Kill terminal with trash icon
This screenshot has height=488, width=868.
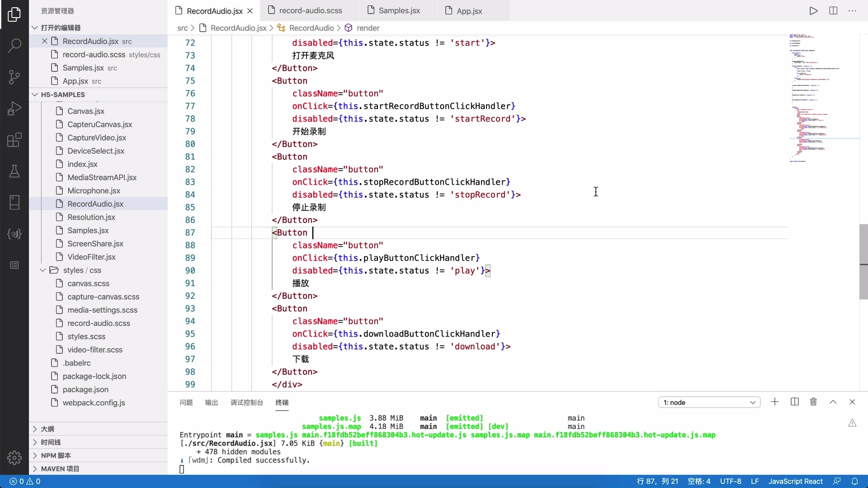[813, 402]
